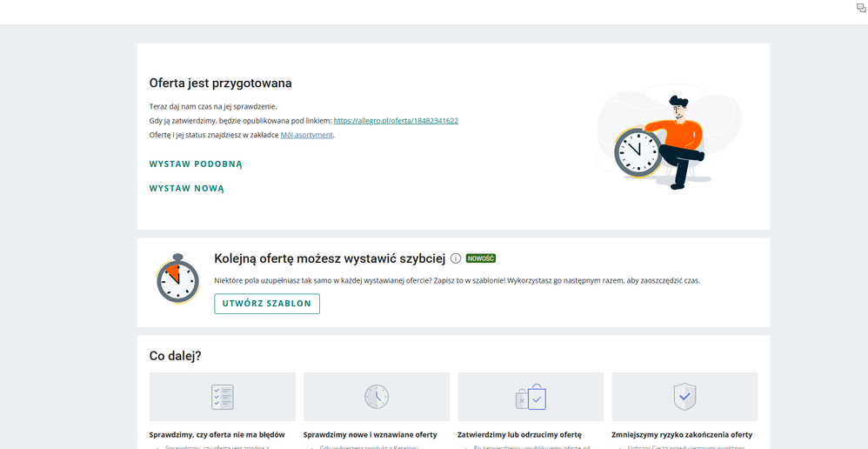Click the UTWÓRZ SZABLON button
The width and height of the screenshot is (868, 449).
coord(267,304)
